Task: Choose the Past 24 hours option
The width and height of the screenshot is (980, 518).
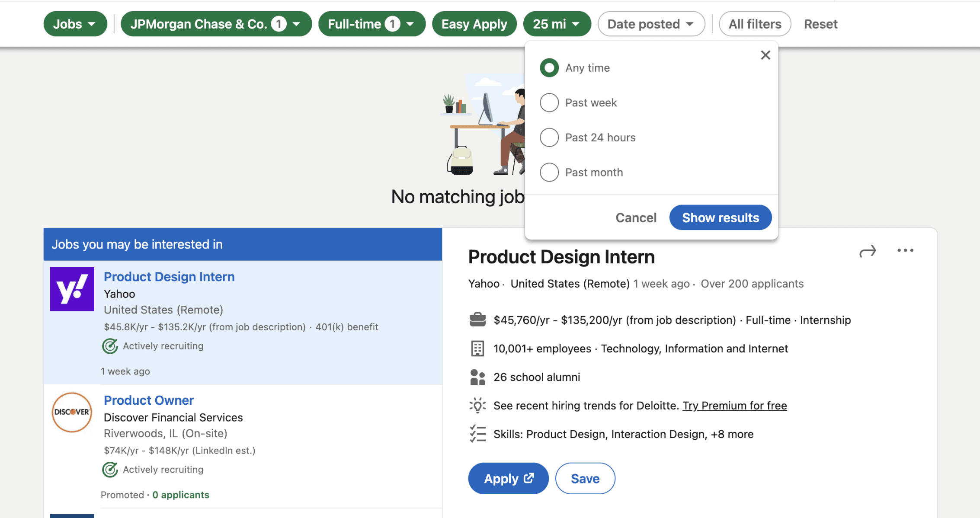Action: [x=549, y=137]
